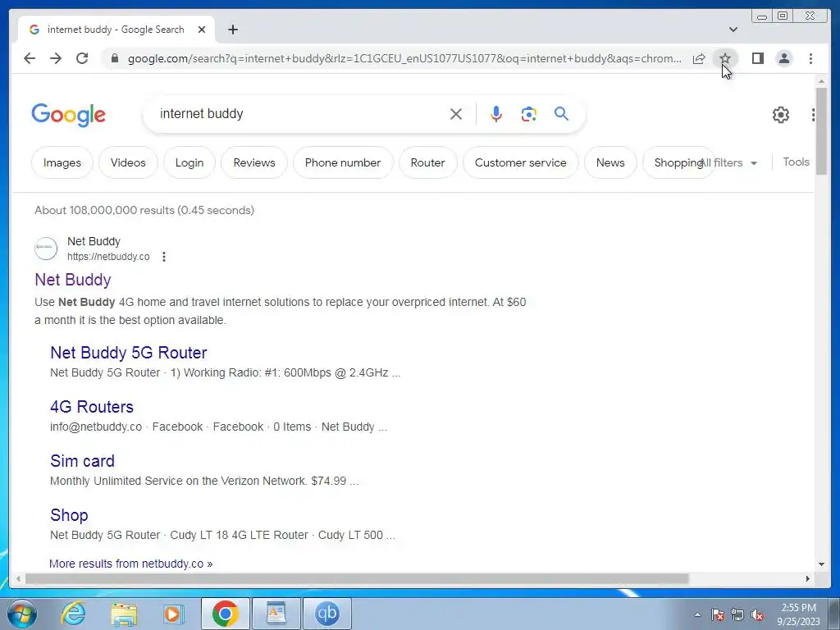Open Windows Explorer from taskbar
Image resolution: width=840 pixels, height=630 pixels.
pos(124,614)
